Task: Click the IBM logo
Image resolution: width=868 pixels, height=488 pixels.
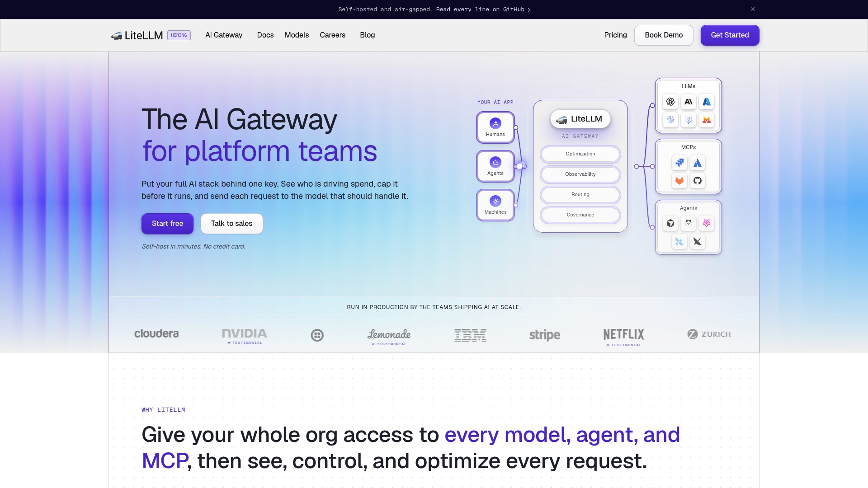Action: [x=471, y=335]
